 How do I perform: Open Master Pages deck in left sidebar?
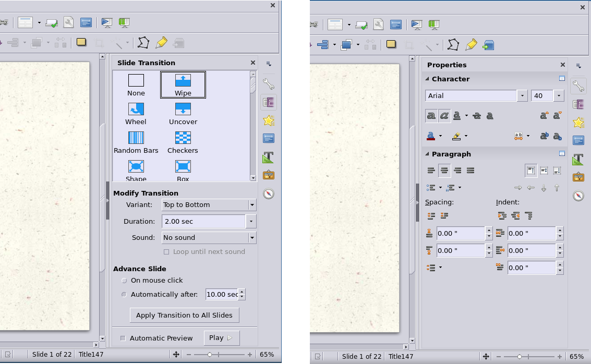point(268,138)
